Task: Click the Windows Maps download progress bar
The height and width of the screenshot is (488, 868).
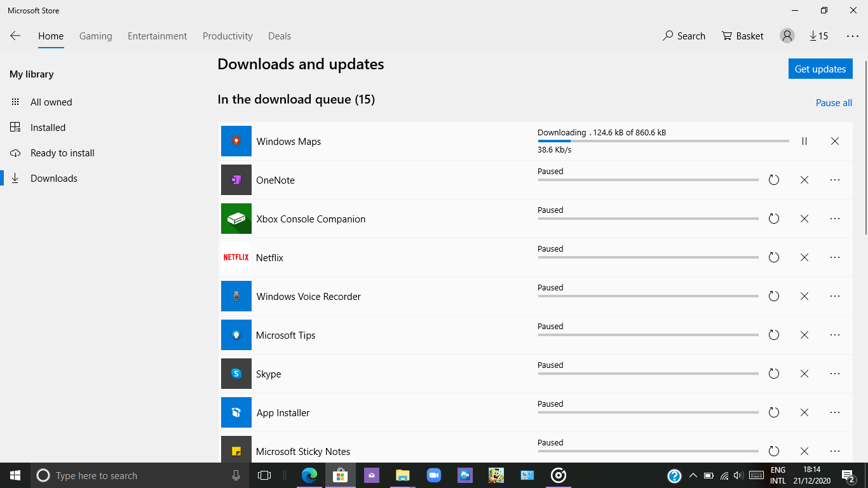Action: point(663,141)
